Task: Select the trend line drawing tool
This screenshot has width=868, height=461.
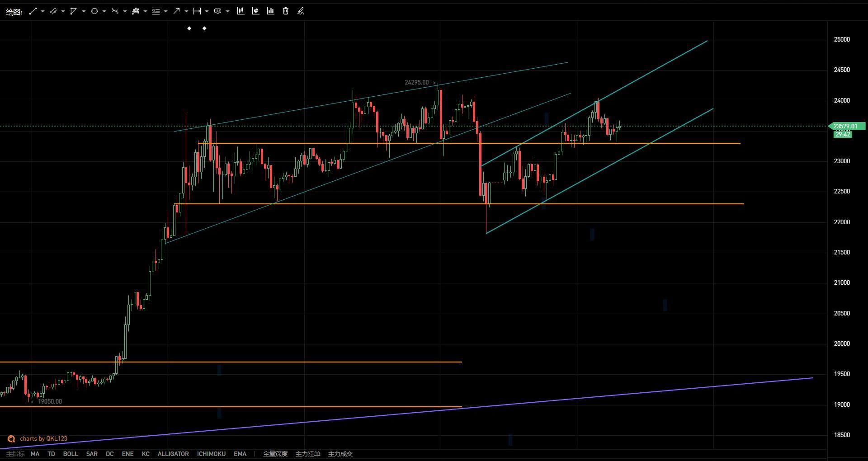Action: click(x=33, y=11)
